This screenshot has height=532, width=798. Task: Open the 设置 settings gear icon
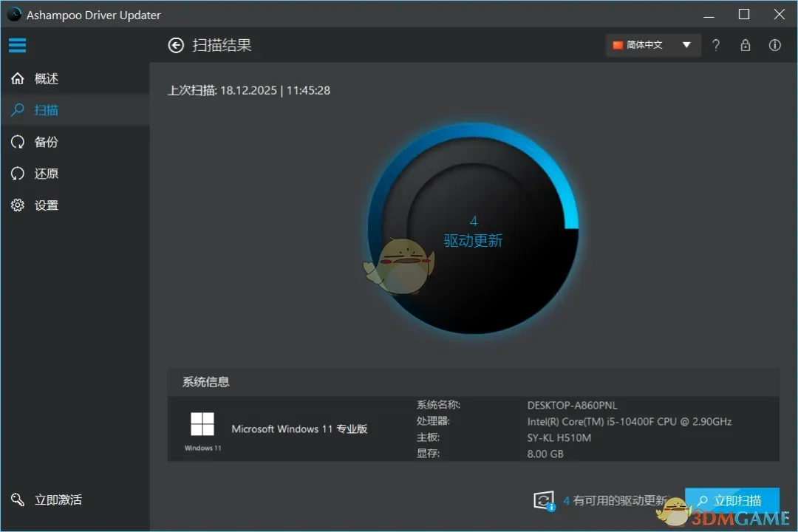click(x=17, y=205)
